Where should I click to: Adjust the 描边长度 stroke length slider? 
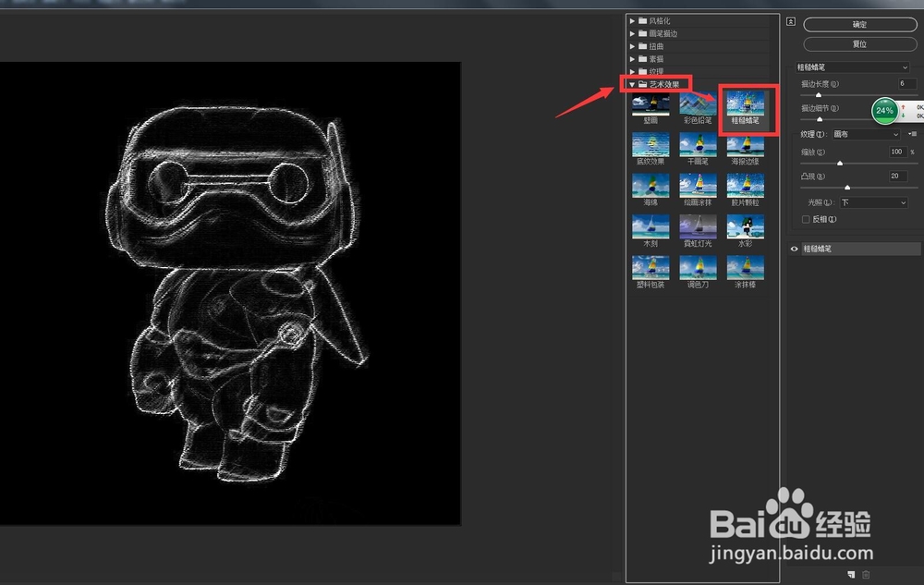tap(818, 94)
